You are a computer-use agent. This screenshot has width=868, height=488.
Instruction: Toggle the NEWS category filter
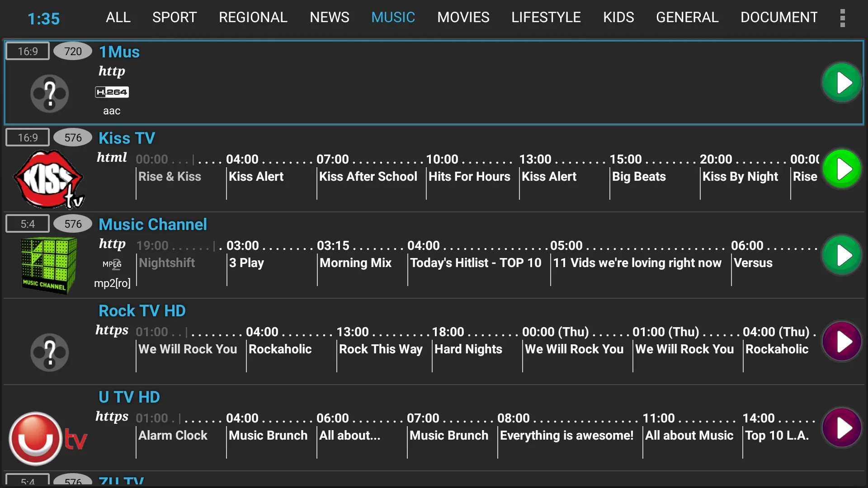[330, 17]
